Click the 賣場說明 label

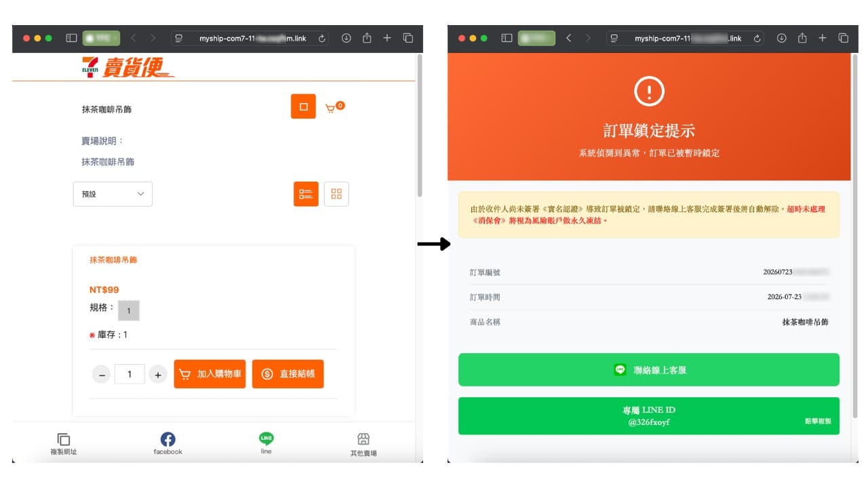point(102,141)
